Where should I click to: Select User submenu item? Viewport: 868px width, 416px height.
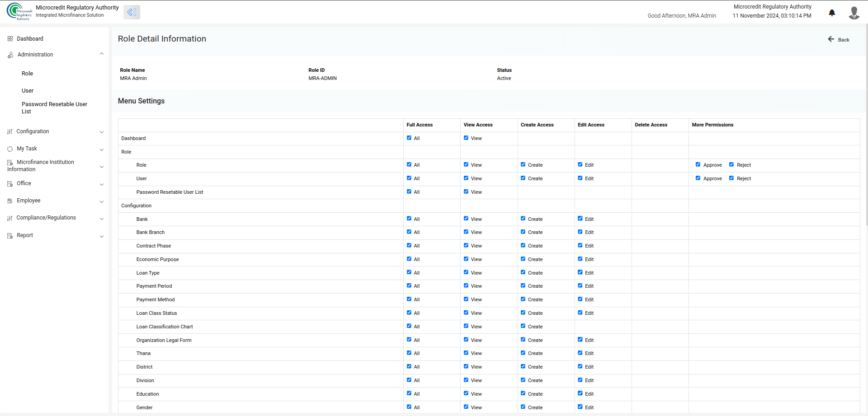28,91
